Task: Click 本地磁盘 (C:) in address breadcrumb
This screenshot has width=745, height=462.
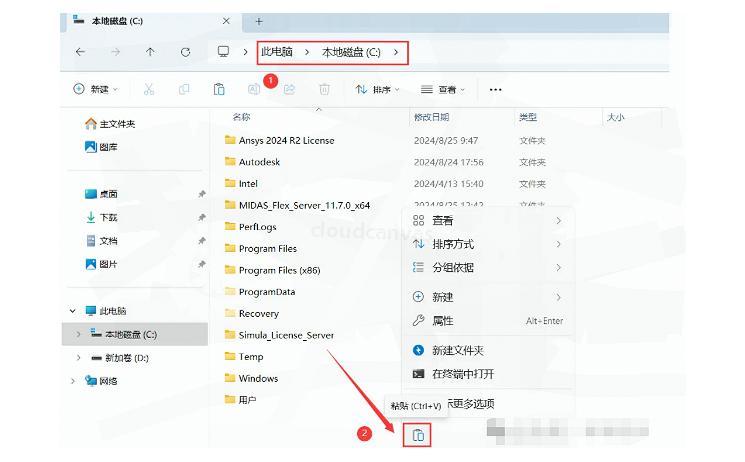Action: pyautogui.click(x=351, y=52)
